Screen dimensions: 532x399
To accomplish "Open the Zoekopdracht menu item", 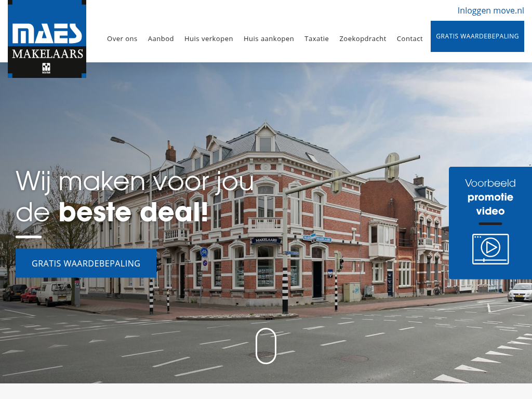I will (x=363, y=38).
